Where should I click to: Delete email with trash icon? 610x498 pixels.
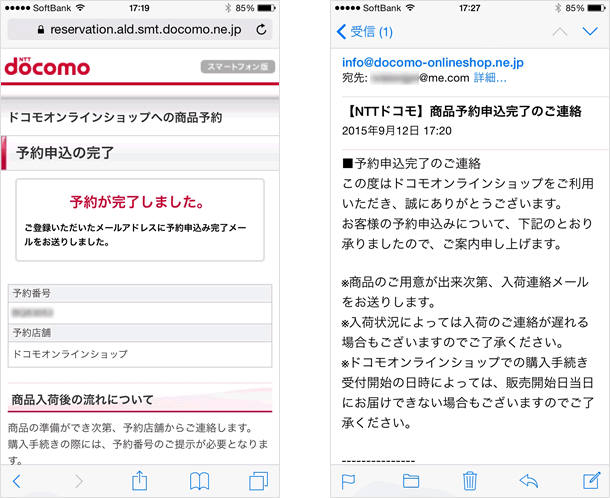pos(470,480)
